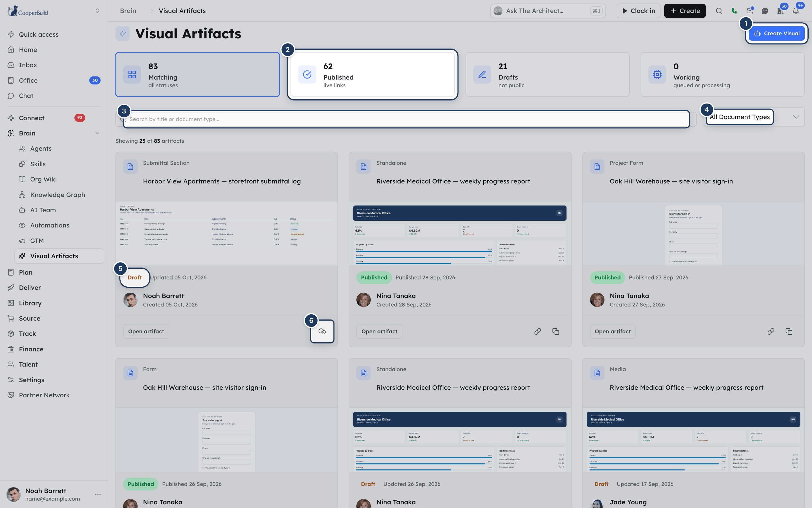Click the search by title input field
Image resolution: width=812 pixels, height=508 pixels.
[x=406, y=119]
